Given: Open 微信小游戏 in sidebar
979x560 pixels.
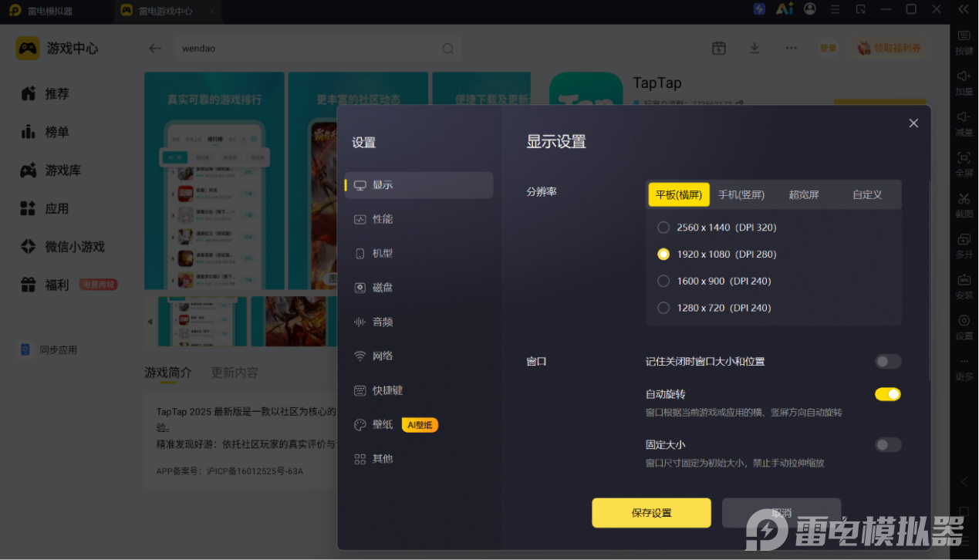Looking at the screenshot, I should 62,247.
